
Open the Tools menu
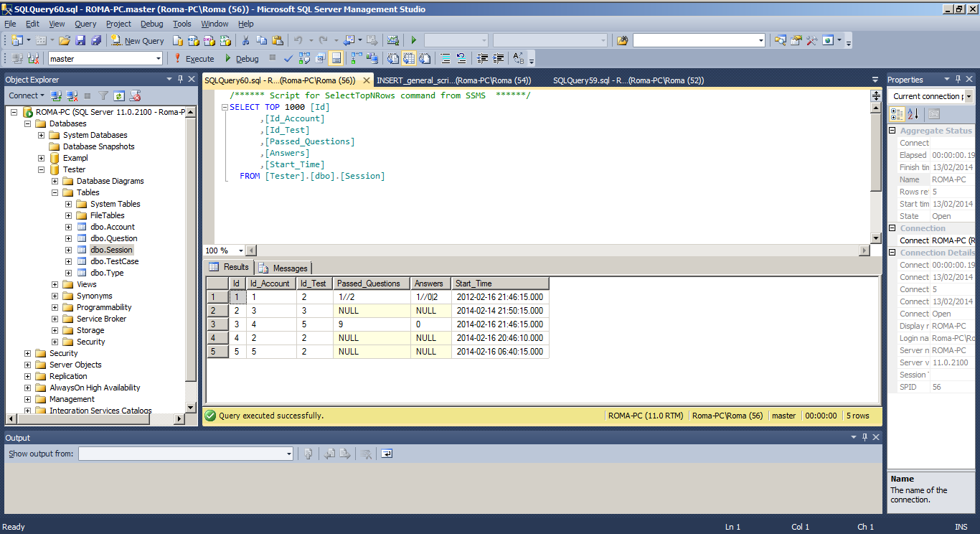pos(182,24)
